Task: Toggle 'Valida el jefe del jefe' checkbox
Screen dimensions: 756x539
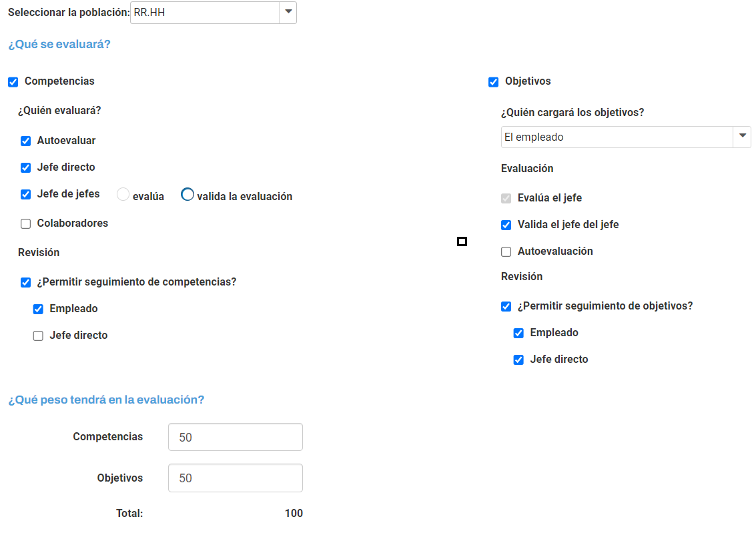Action: pos(506,225)
